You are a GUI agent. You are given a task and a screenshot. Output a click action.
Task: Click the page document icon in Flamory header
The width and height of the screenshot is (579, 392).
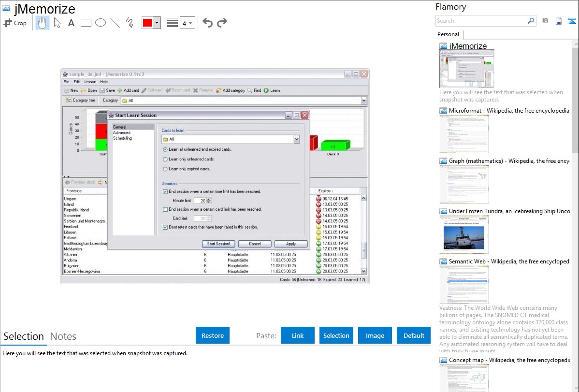coord(559,21)
